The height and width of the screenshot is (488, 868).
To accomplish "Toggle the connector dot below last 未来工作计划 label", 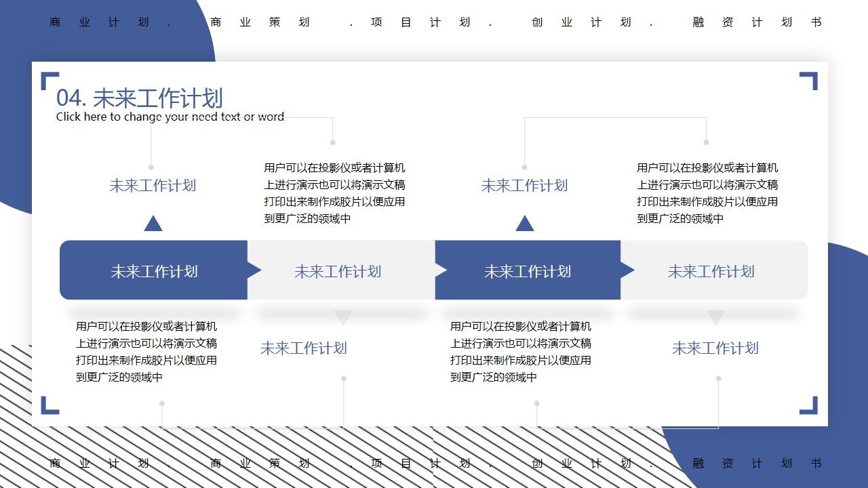I will point(717,378).
